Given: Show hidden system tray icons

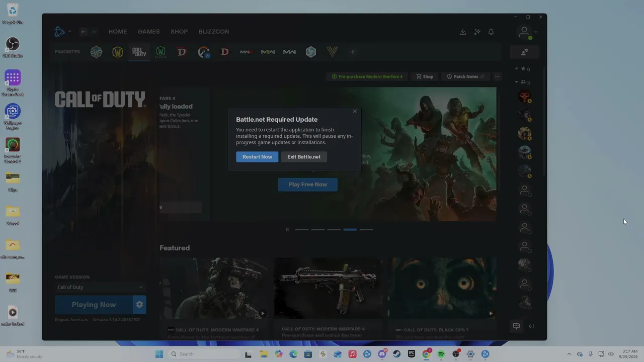Looking at the screenshot, I should tap(569, 354).
